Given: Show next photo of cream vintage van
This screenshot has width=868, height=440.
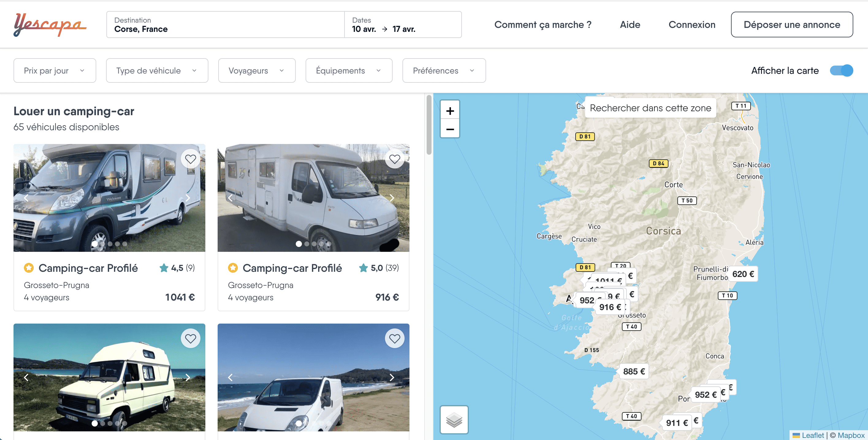Looking at the screenshot, I should (x=188, y=377).
